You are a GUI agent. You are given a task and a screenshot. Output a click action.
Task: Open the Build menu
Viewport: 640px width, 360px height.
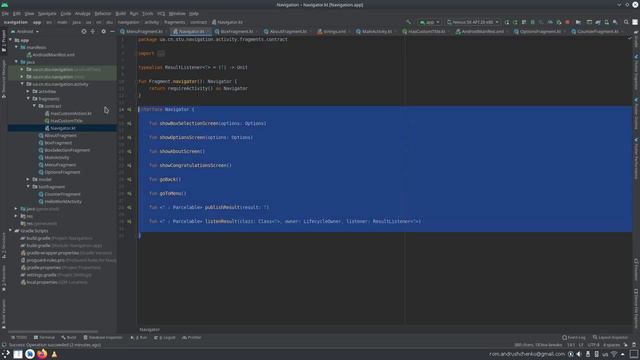(x=120, y=13)
